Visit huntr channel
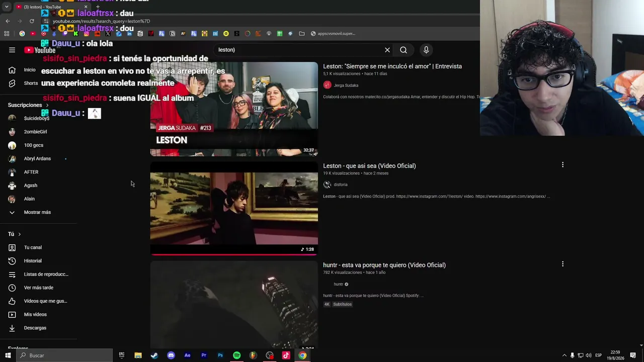Viewport: 644px width, 362px height. point(339,284)
